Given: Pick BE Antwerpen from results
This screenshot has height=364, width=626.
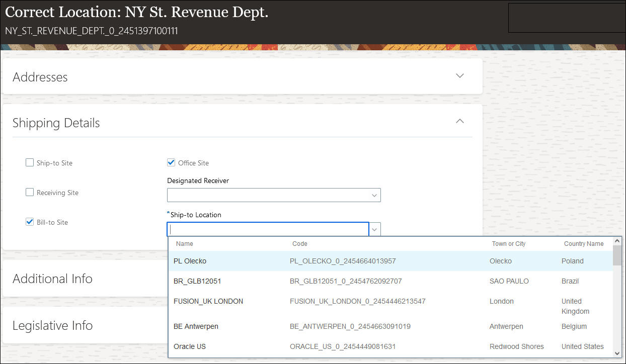Looking at the screenshot, I should pos(196,326).
